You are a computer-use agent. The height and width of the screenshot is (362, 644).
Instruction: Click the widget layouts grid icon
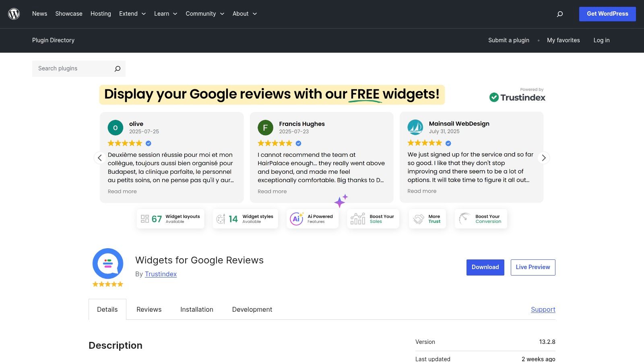(x=145, y=219)
